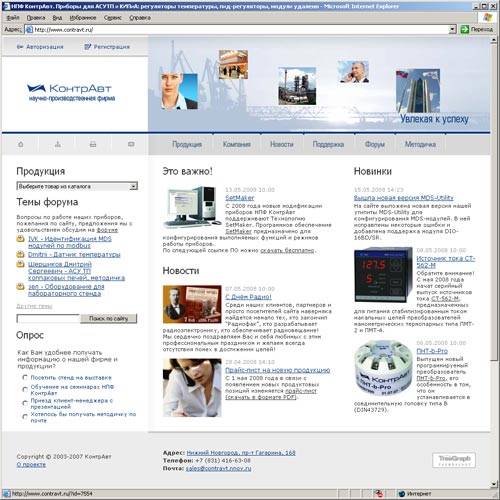
Task: Click the форуме link in forum description
Action: (107, 230)
